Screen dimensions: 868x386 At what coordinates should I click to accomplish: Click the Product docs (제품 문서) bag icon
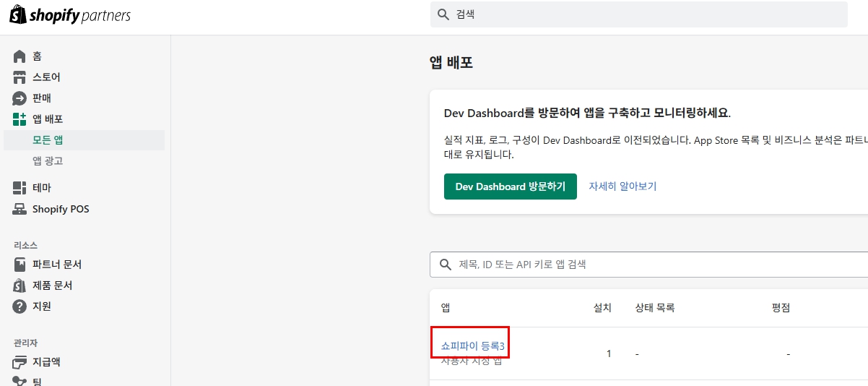(19, 286)
